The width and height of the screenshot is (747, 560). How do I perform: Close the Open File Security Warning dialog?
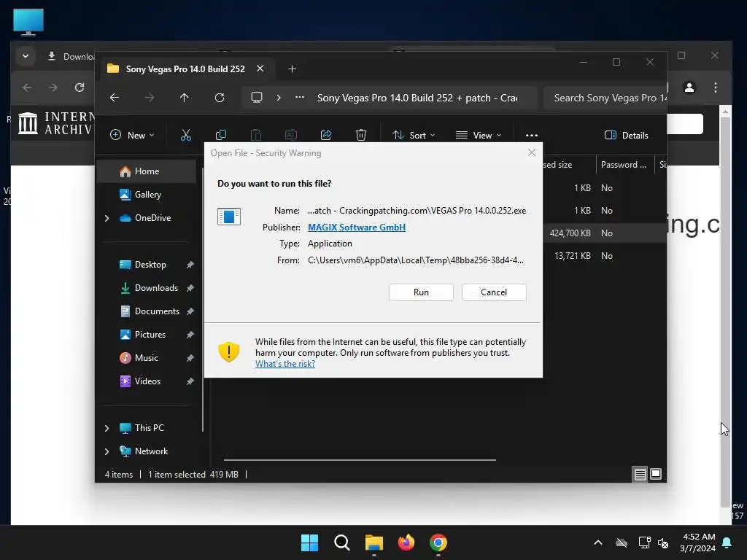pos(532,152)
